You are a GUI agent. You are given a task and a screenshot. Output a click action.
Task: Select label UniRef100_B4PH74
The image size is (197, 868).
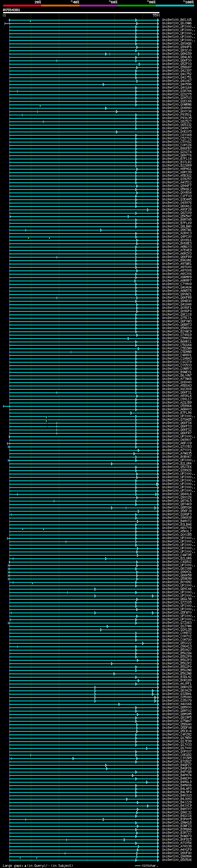point(177,775)
